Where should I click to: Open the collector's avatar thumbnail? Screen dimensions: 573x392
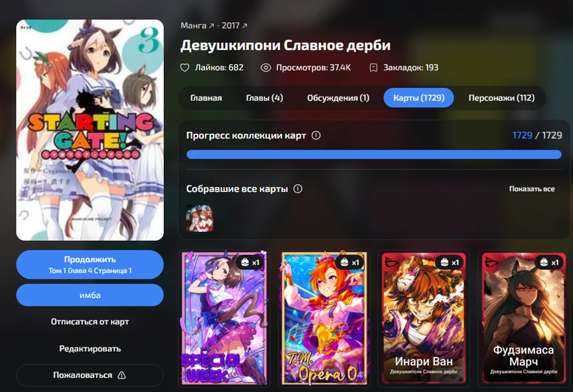pyautogui.click(x=199, y=218)
